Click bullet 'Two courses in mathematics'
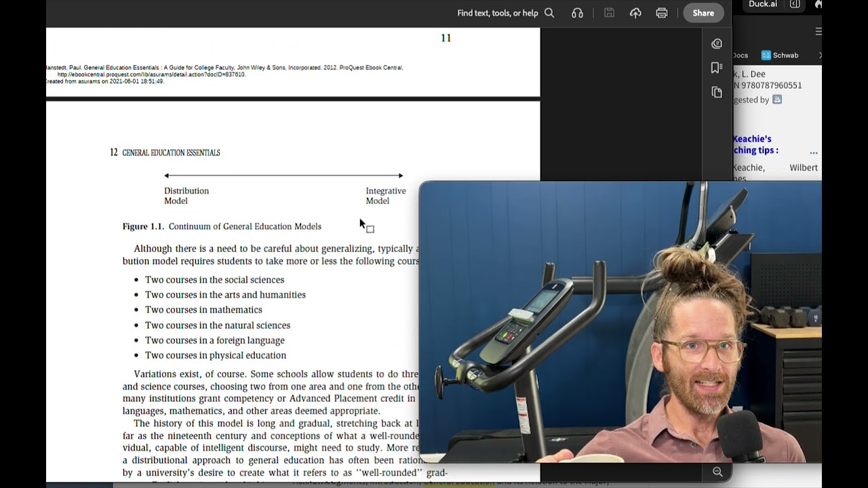 203,310
